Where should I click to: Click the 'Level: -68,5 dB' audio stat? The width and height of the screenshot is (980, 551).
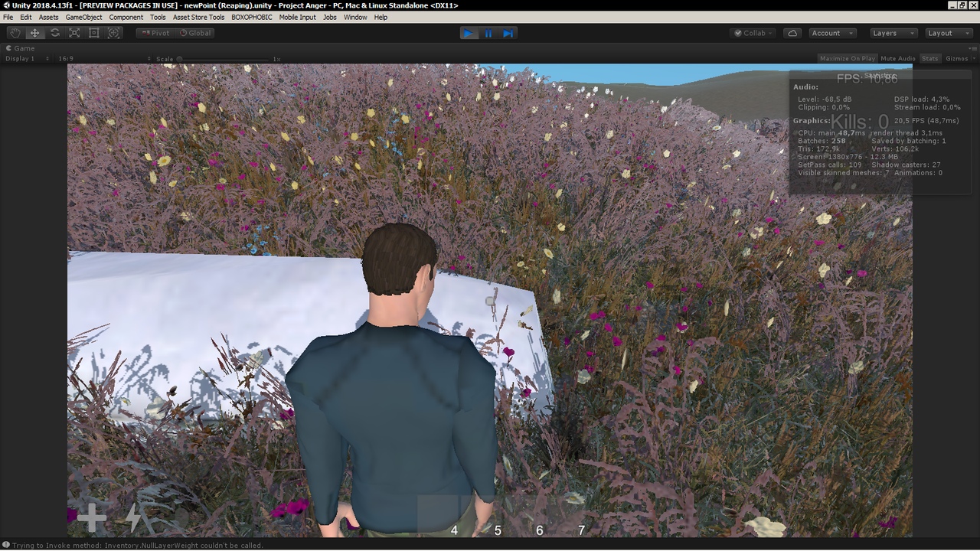coord(825,99)
